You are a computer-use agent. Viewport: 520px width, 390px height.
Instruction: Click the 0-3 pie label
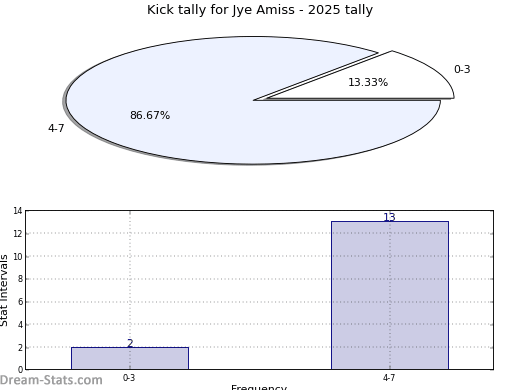462,69
